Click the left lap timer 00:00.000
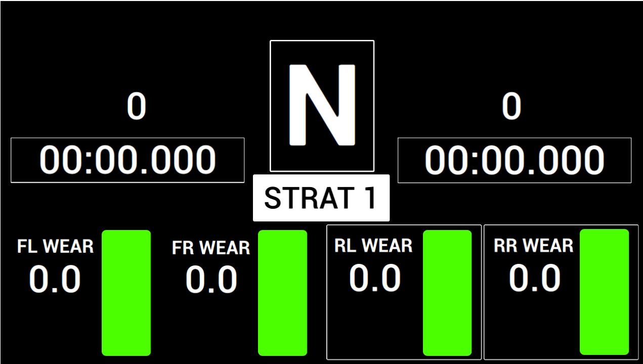The image size is (643, 364). coord(127,160)
